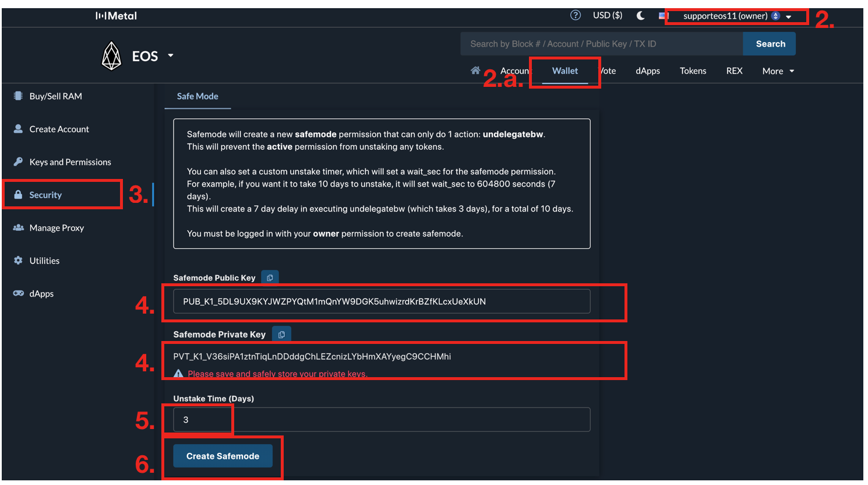Open the dApps navigation tab
The image size is (868, 485).
(648, 71)
